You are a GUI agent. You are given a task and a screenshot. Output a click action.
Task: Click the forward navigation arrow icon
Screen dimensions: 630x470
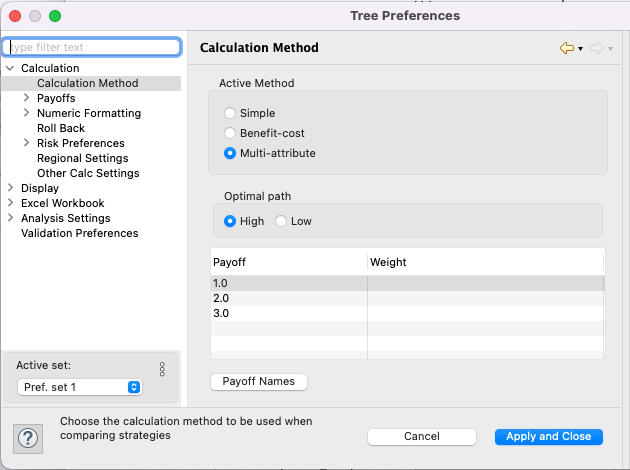pyautogui.click(x=597, y=48)
